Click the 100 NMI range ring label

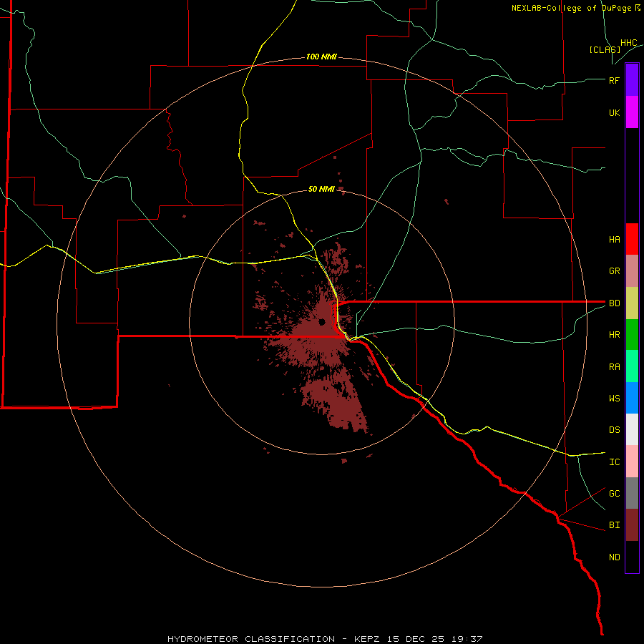point(321,57)
